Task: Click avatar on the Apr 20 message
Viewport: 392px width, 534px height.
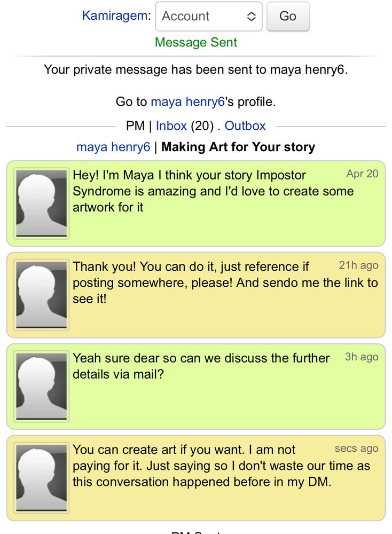Action: [42, 203]
